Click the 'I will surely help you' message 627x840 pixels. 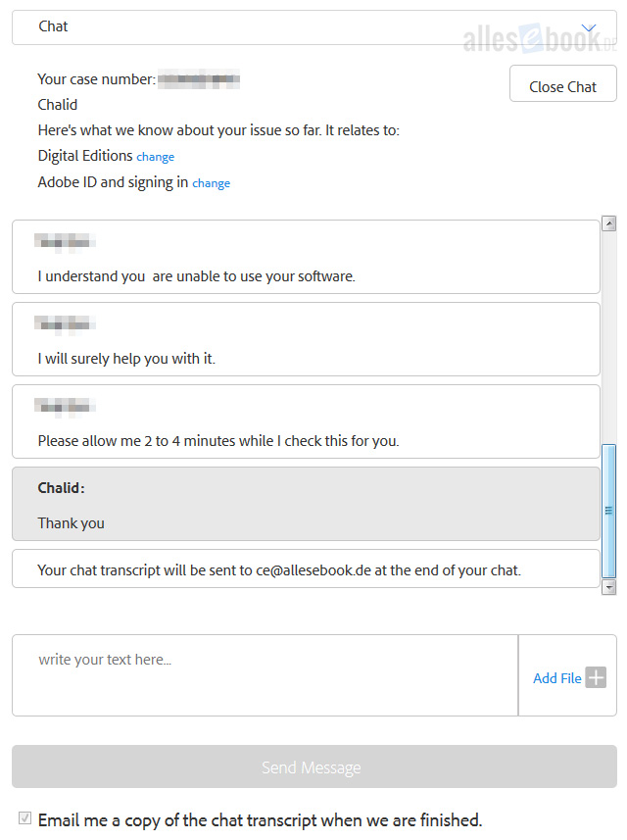(306, 339)
